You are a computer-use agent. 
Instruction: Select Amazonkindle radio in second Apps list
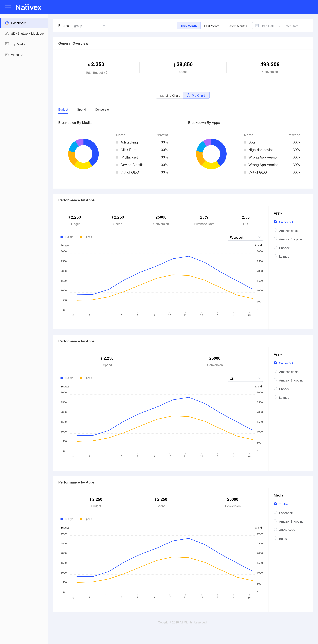click(x=275, y=371)
